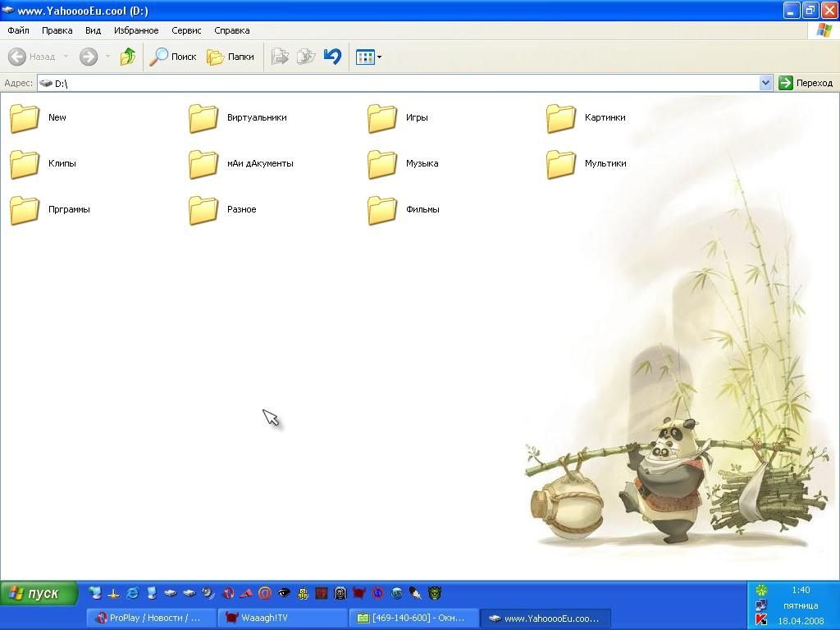Click the first My Computer quick launch icon
This screenshot has width=840, height=630.
pyautogui.click(x=95, y=593)
